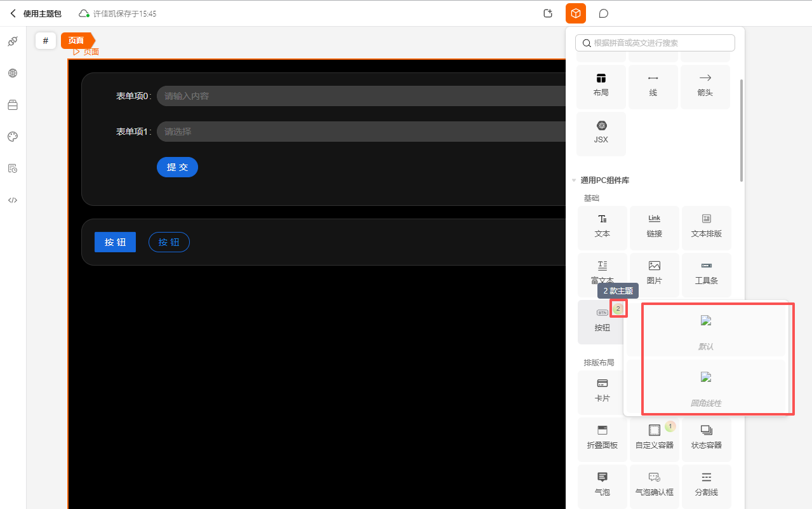Pick the 折叠面板 collapse panel component
The height and width of the screenshot is (509, 812).
coord(602,438)
